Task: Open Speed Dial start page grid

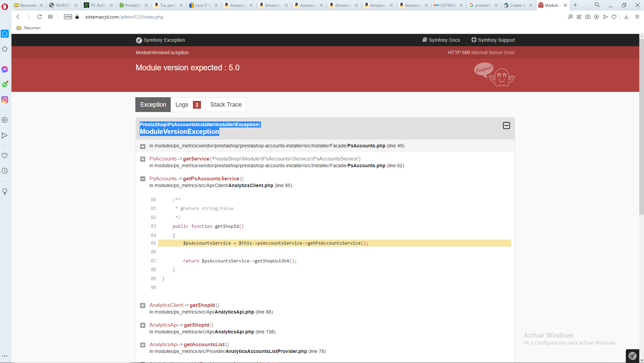Action: 50,17
